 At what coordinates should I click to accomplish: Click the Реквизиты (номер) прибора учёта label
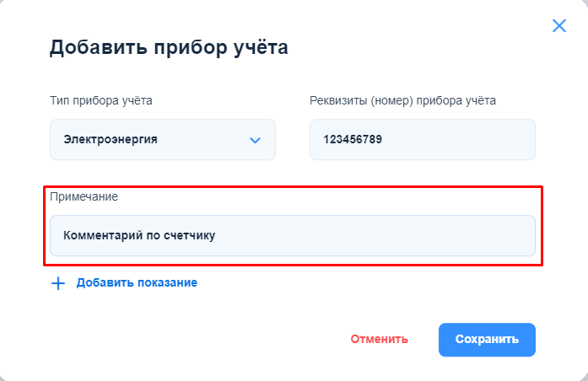tap(402, 101)
